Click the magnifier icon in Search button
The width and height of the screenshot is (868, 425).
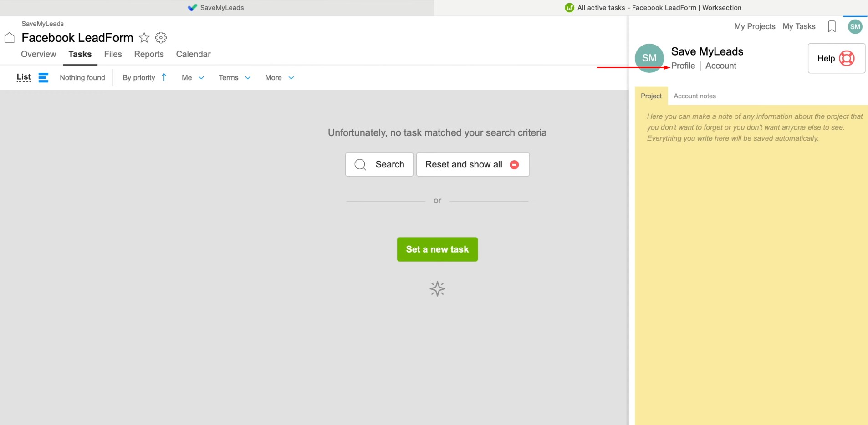(360, 165)
